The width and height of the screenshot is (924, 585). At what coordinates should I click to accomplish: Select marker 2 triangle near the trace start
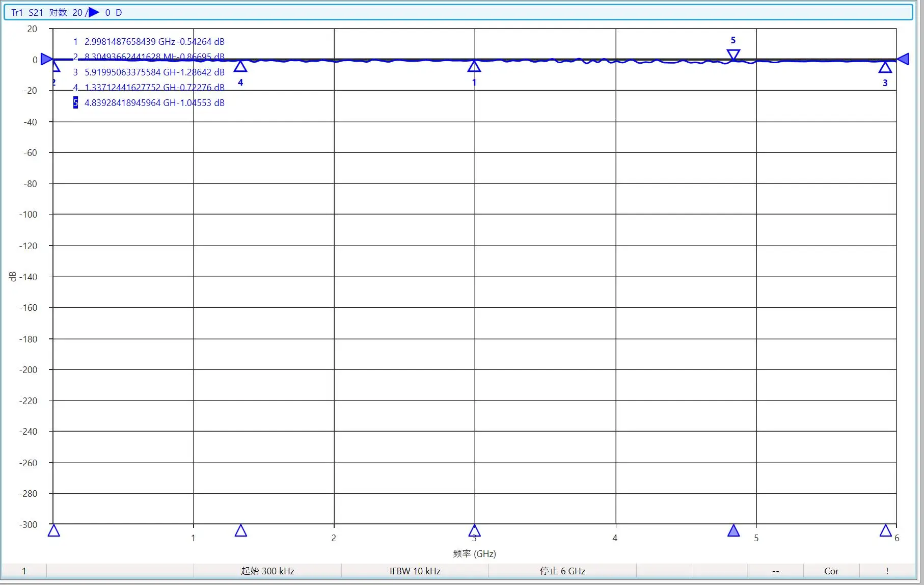coord(56,66)
